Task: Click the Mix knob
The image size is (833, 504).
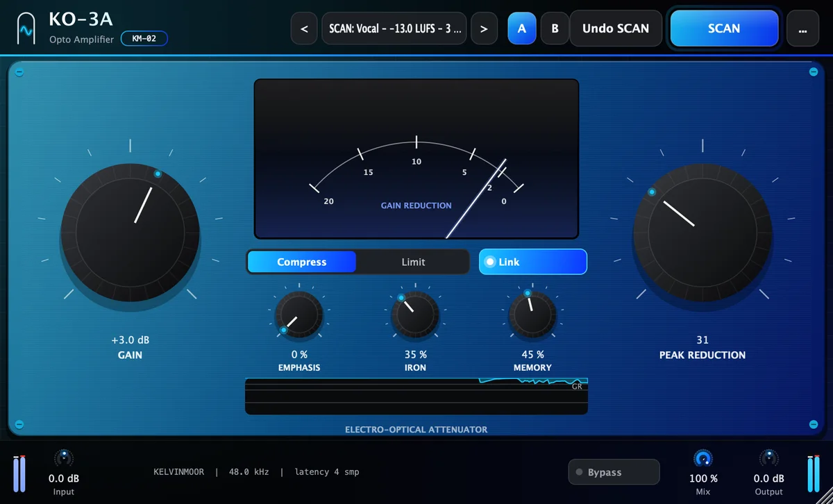Action: tap(703, 458)
